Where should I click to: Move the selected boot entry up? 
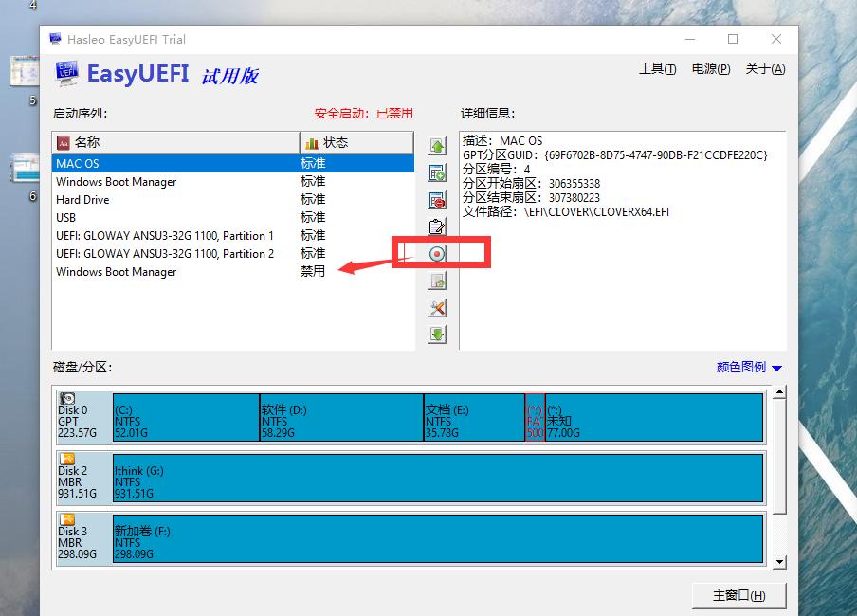(436, 145)
